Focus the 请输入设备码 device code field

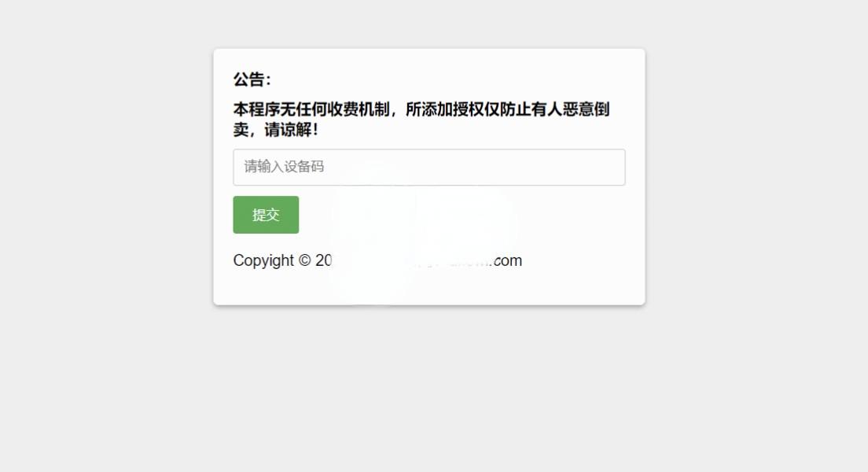click(x=429, y=167)
